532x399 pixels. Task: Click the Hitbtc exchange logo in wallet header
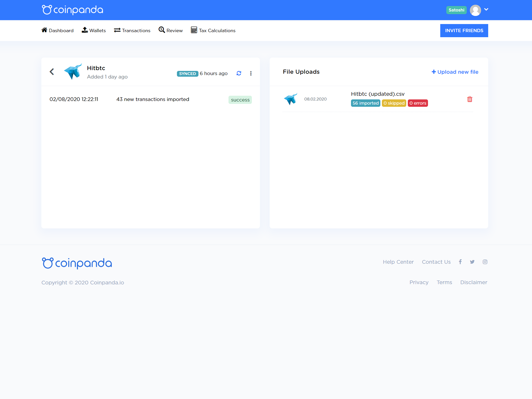pyautogui.click(x=73, y=71)
